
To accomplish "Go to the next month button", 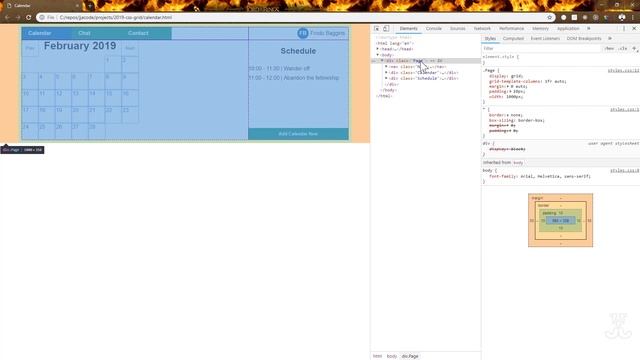I will click(x=130, y=48).
